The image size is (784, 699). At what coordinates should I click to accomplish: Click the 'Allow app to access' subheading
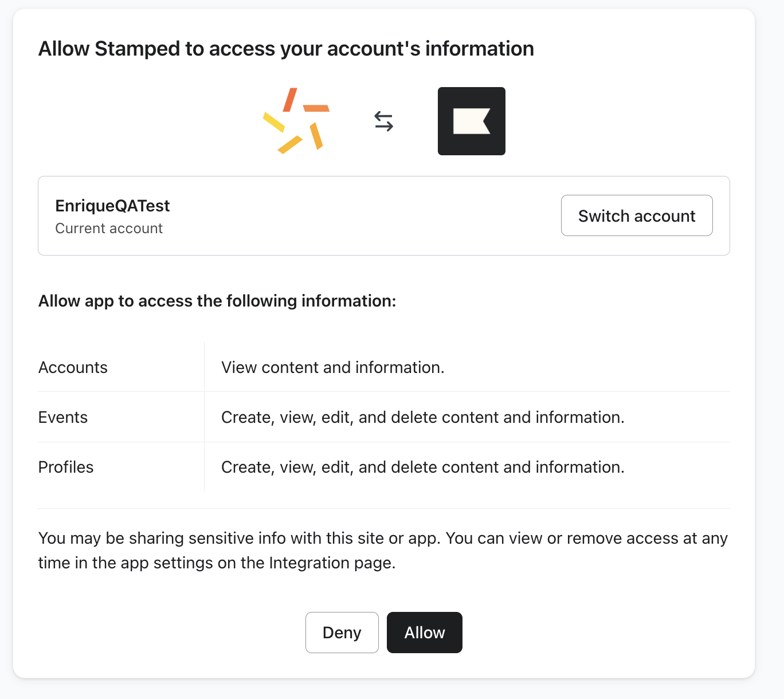(x=217, y=301)
